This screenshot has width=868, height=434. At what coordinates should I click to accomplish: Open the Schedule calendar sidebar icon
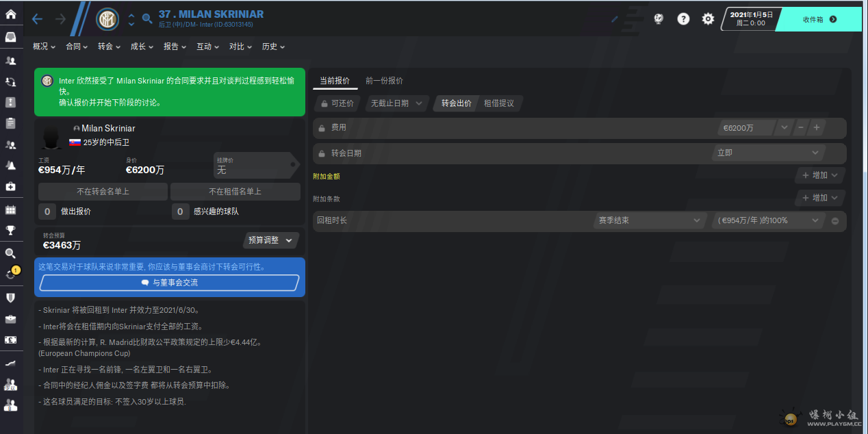pyautogui.click(x=10, y=209)
